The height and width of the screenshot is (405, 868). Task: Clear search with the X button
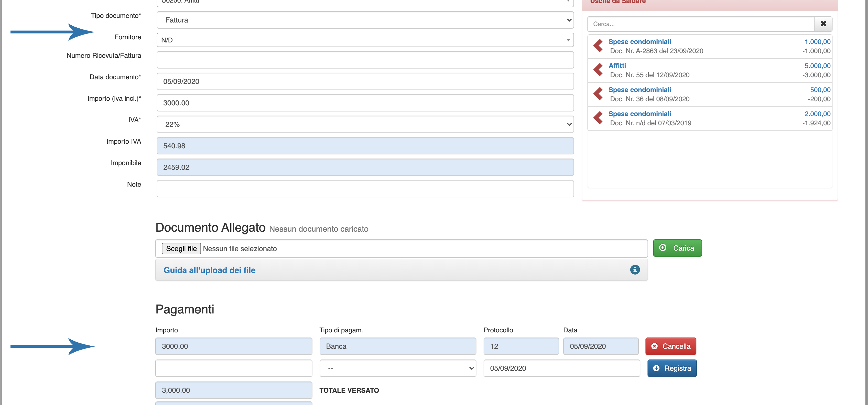(823, 24)
